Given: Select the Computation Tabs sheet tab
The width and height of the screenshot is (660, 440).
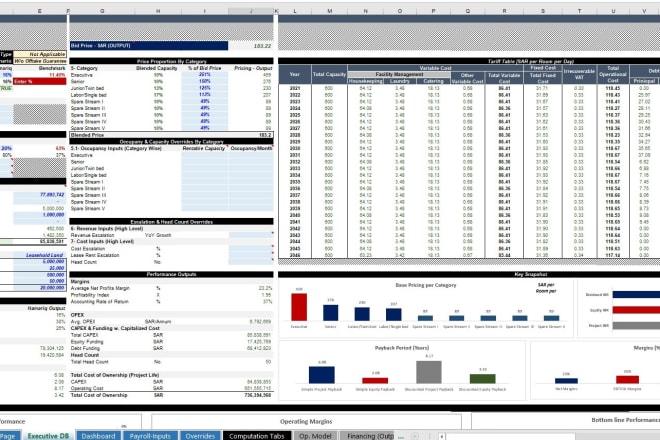Looking at the screenshot, I should click(256, 436).
